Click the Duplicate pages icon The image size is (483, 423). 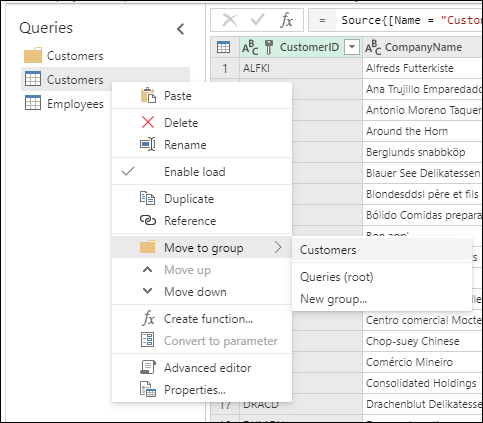coord(147,198)
